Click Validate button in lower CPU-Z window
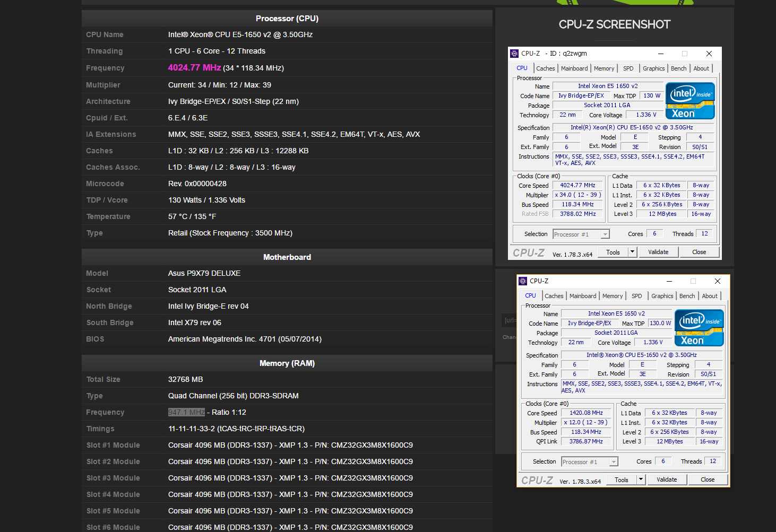776x532 pixels. coord(667,479)
